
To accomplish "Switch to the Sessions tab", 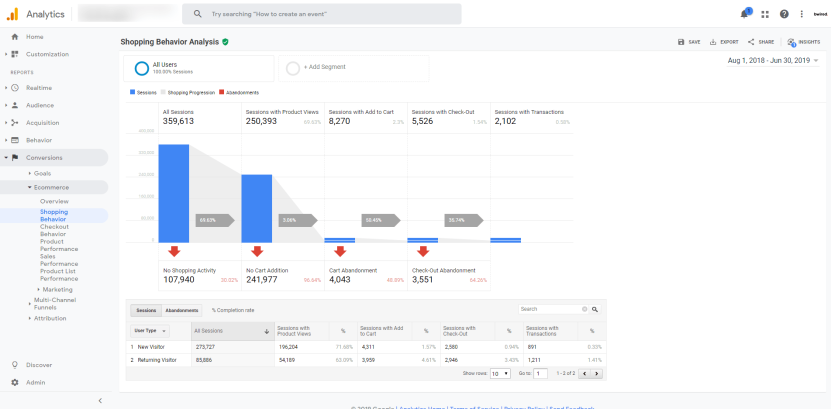I will click(146, 310).
